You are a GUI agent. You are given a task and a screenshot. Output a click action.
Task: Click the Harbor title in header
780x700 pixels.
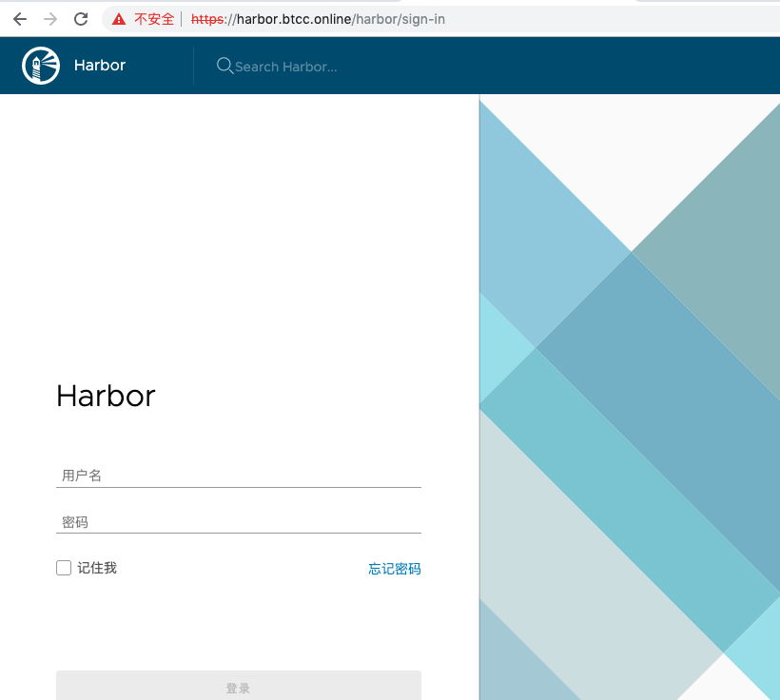coord(100,66)
